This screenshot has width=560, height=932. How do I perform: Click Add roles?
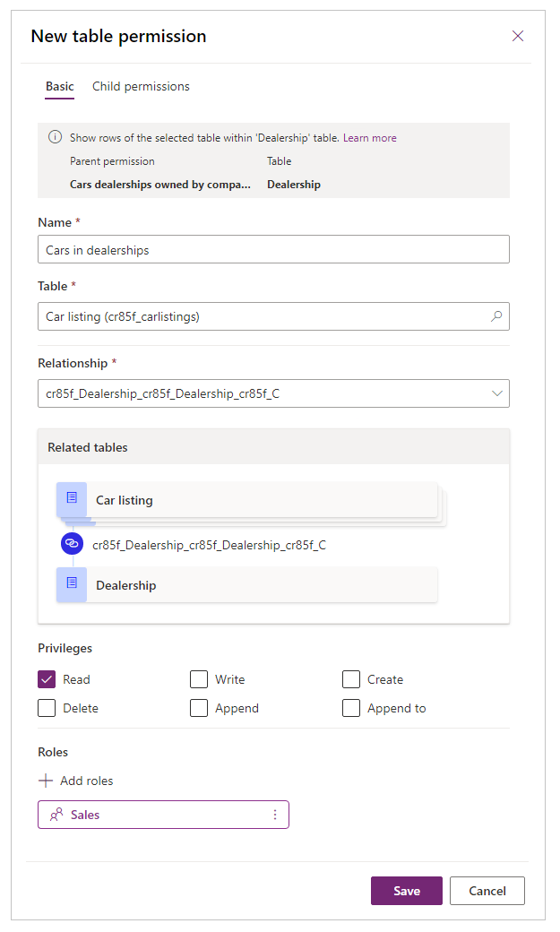tap(75, 781)
